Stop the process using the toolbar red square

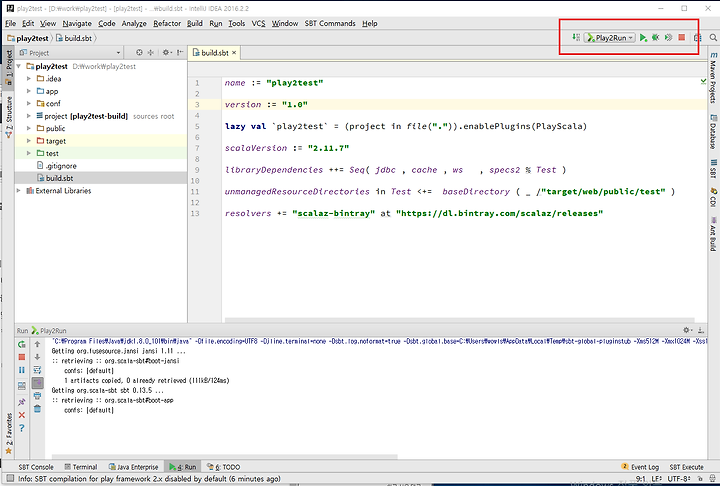pos(682,38)
